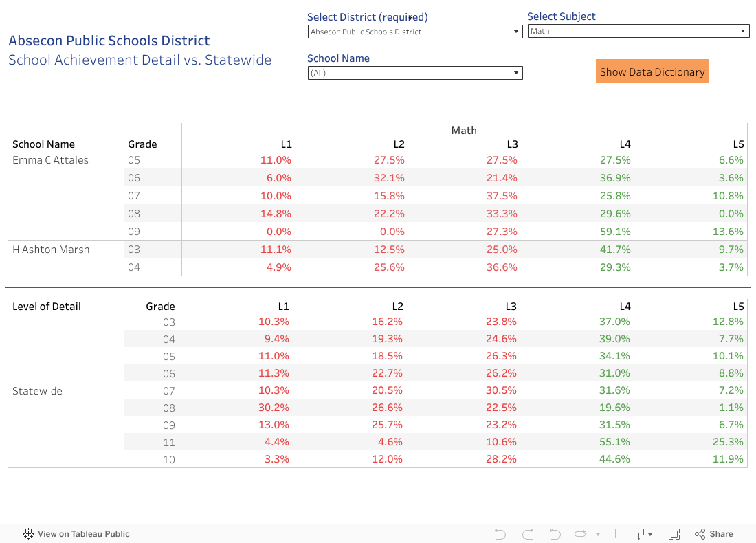The height and width of the screenshot is (543, 756).
Task: Open the Select Subject dropdown
Action: pyautogui.click(x=638, y=31)
